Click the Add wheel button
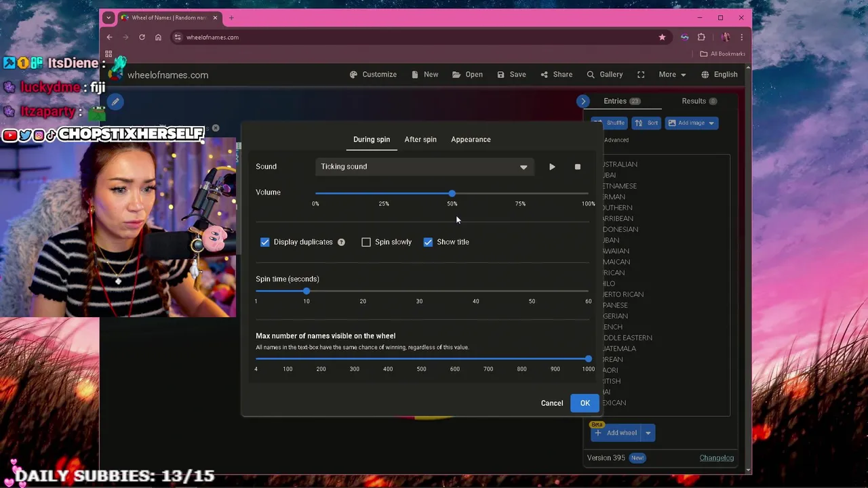868x488 pixels. pyautogui.click(x=616, y=433)
